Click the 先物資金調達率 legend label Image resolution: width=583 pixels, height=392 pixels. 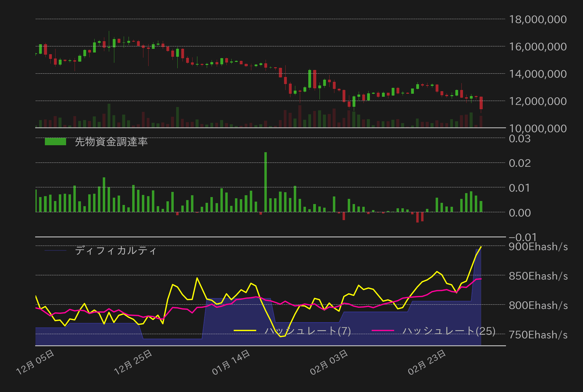111,142
